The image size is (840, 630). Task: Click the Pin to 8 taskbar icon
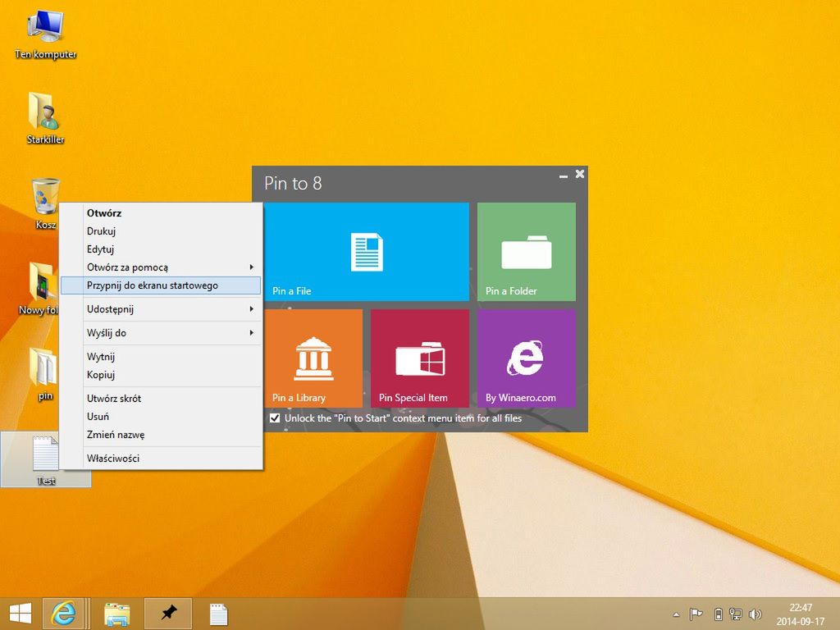[168, 613]
